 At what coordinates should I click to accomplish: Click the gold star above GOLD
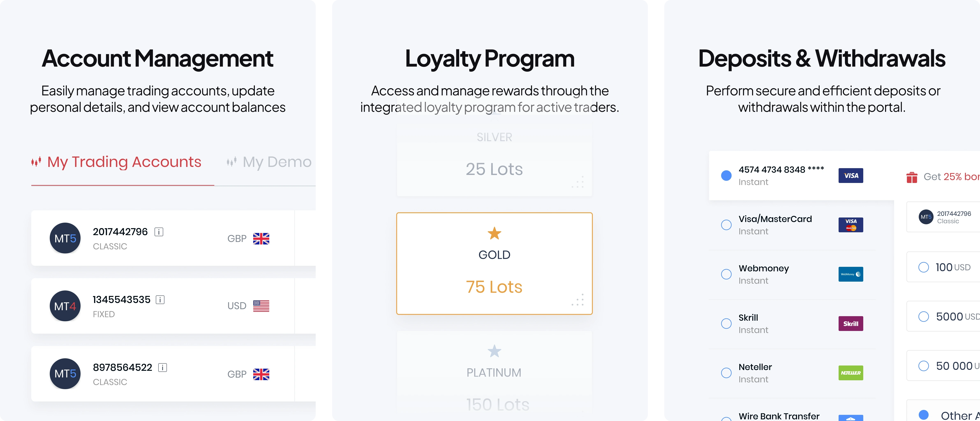pyautogui.click(x=494, y=233)
